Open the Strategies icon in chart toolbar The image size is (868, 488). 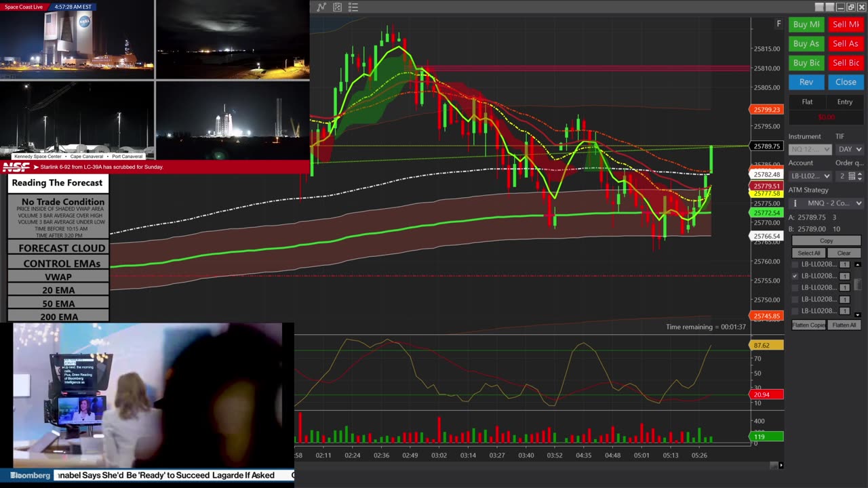(338, 7)
